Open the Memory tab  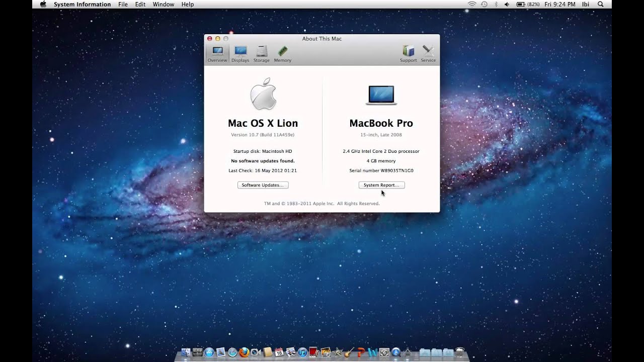point(283,54)
